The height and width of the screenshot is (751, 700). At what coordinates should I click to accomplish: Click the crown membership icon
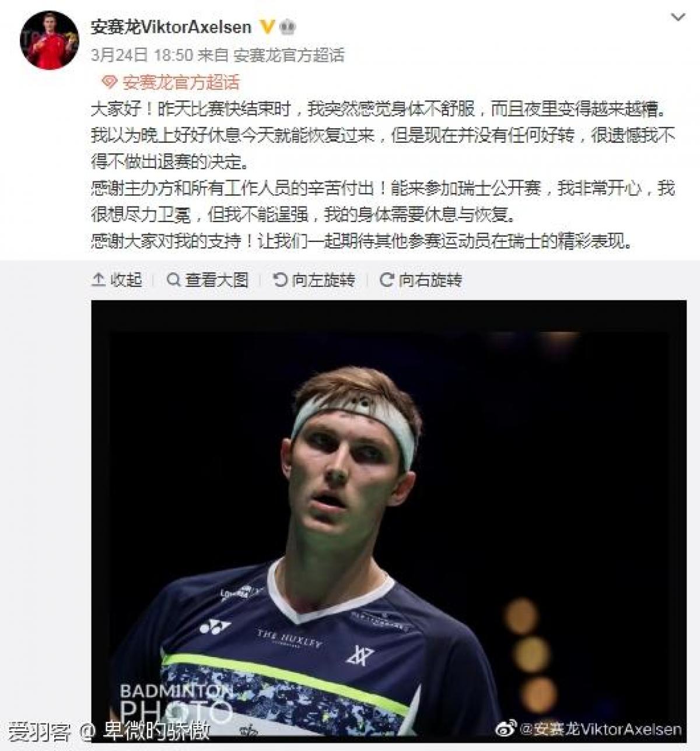pyautogui.click(x=288, y=27)
